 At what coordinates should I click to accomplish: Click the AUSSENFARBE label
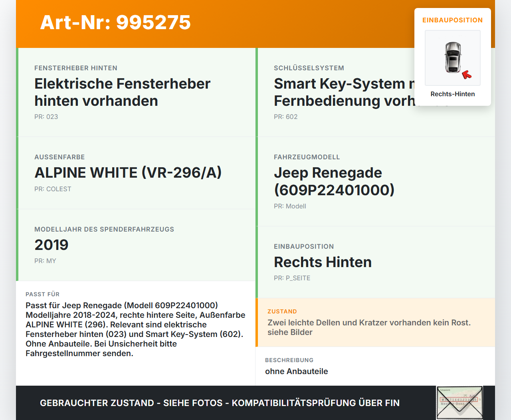pos(59,157)
